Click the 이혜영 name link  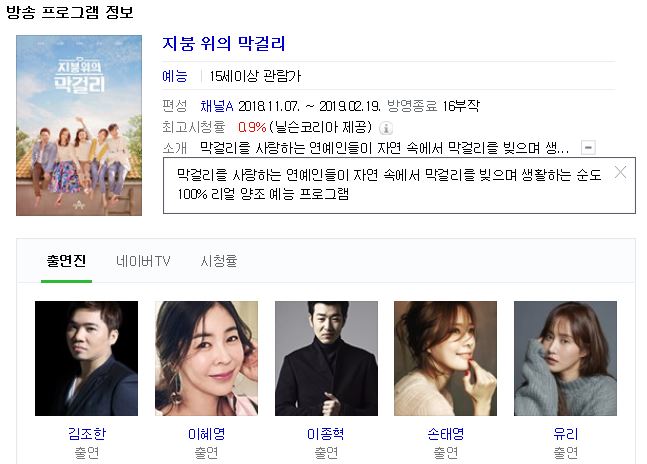click(206, 433)
